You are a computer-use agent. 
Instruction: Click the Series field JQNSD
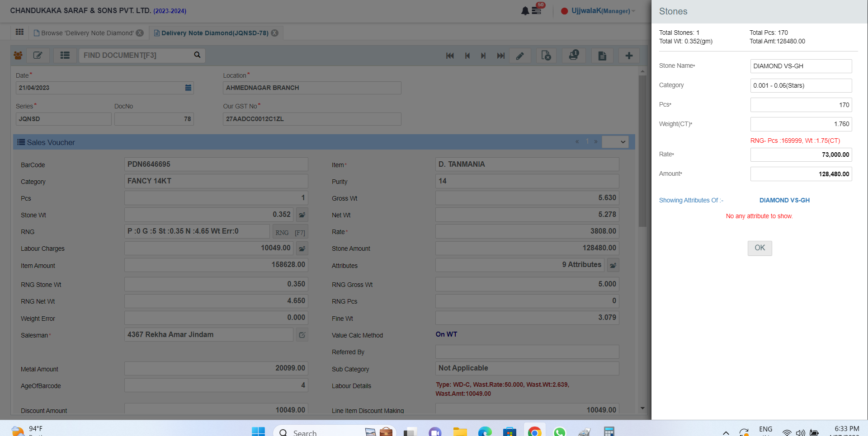point(64,119)
